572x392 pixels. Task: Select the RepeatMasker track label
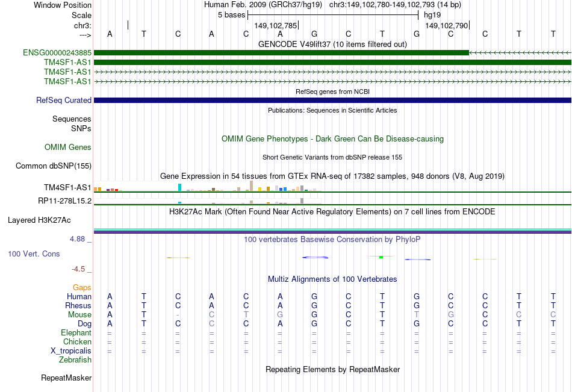click(x=66, y=378)
